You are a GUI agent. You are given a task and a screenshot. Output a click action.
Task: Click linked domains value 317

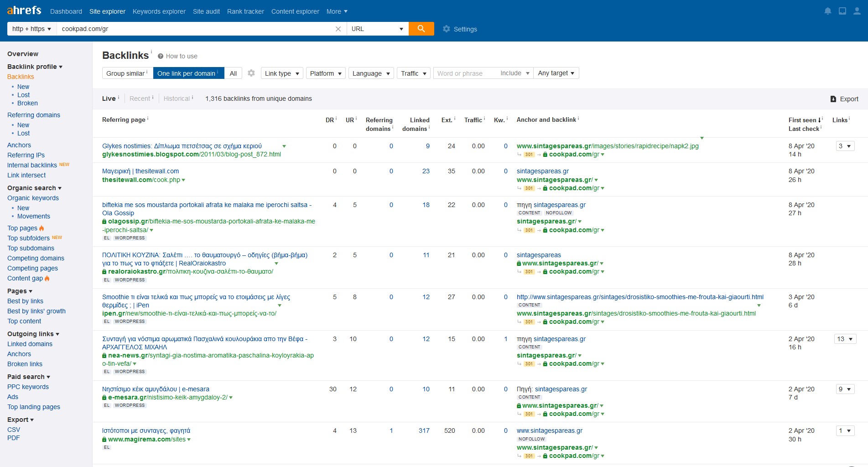click(x=424, y=431)
